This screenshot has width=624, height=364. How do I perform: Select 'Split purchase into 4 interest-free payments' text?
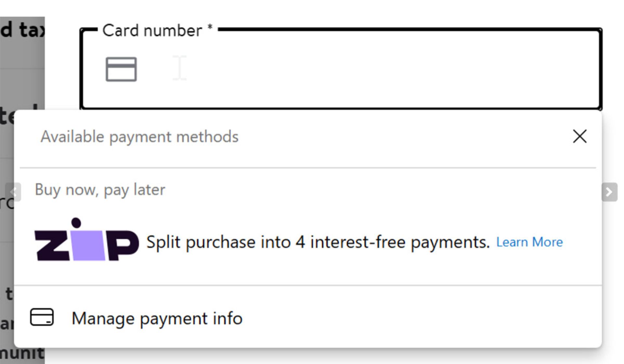318,242
